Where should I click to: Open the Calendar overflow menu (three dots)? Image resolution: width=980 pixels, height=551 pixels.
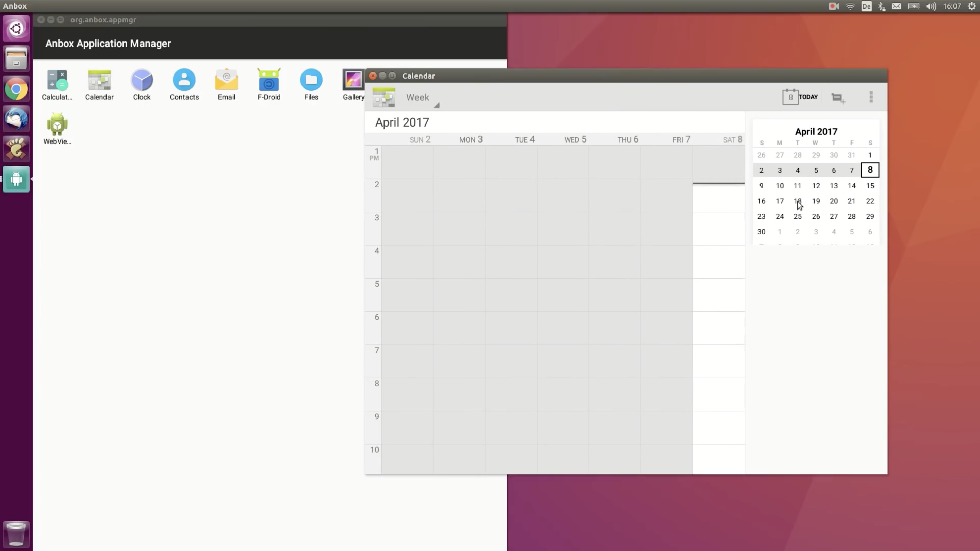[871, 97]
